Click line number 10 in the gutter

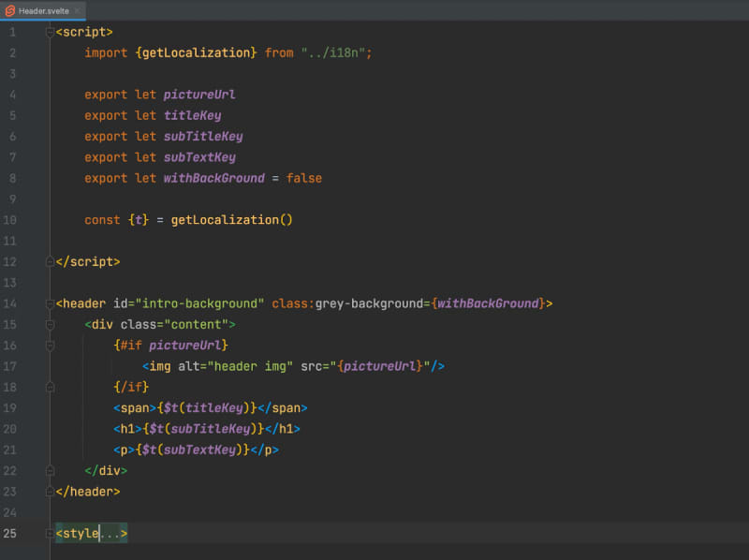click(10, 220)
